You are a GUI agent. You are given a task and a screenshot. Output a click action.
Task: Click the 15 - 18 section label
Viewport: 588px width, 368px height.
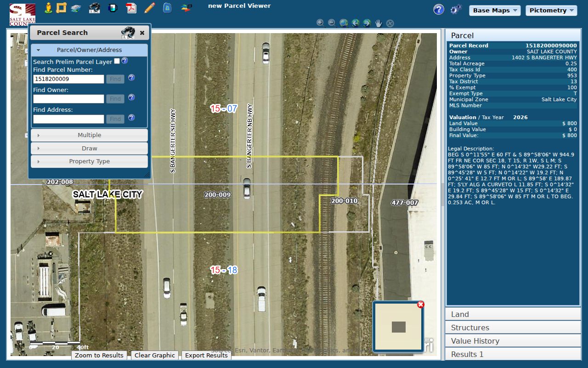224,270
